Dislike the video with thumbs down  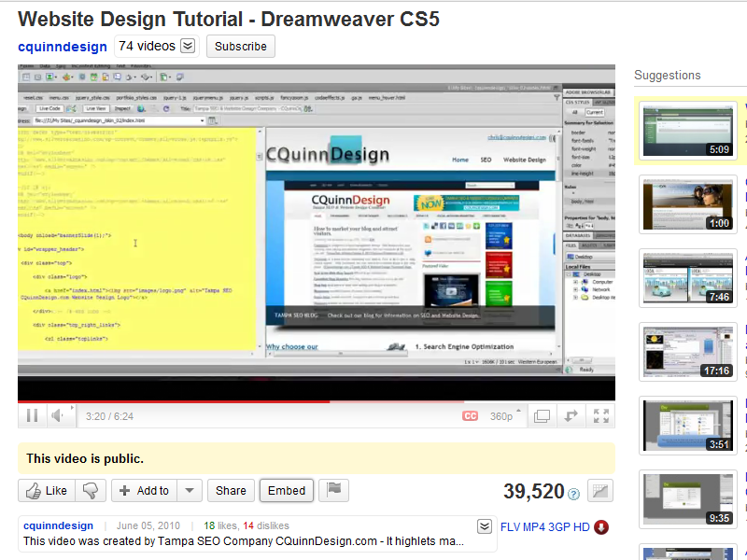(x=90, y=490)
